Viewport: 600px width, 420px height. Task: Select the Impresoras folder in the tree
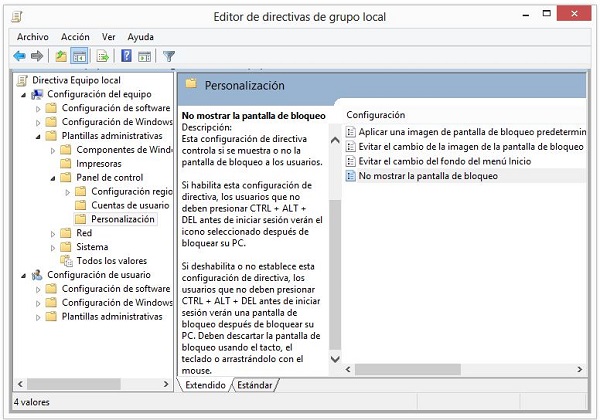tap(98, 163)
